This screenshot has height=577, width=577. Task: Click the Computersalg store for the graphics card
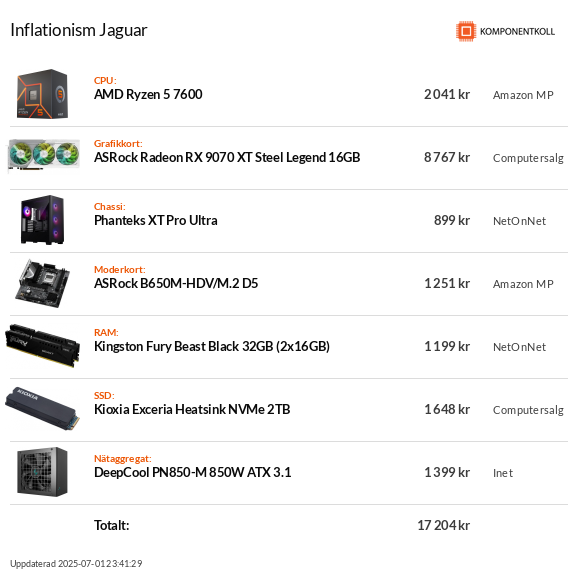[x=528, y=158]
